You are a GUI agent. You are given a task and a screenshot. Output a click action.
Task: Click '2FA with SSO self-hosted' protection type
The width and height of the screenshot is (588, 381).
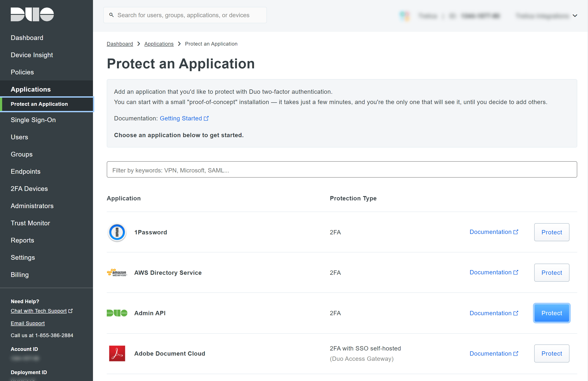(365, 348)
